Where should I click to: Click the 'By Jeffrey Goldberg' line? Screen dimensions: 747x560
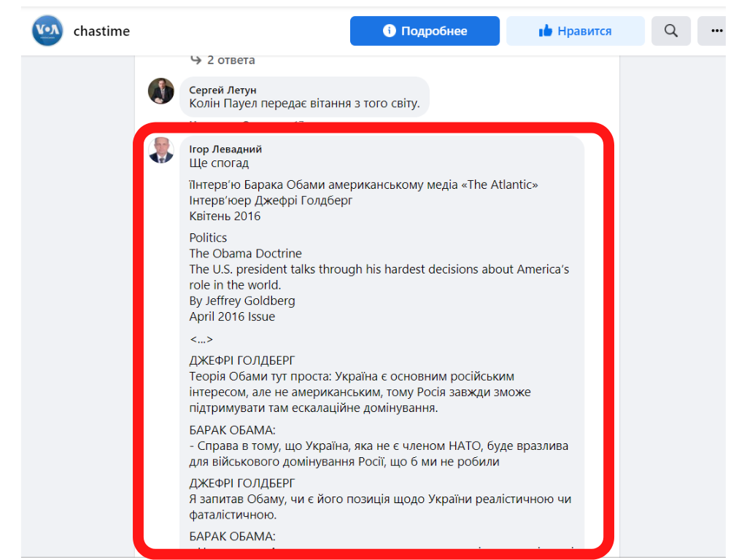[x=242, y=301]
